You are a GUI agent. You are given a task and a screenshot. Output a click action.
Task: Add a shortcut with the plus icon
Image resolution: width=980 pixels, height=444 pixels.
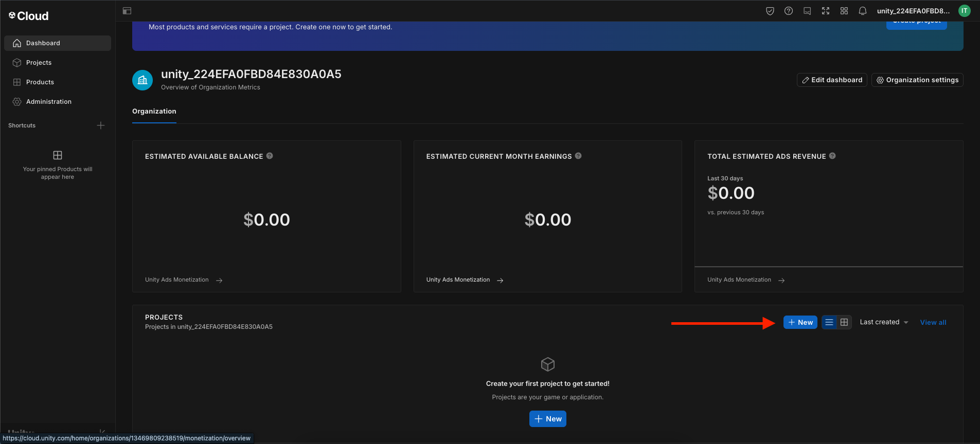pyautogui.click(x=101, y=125)
